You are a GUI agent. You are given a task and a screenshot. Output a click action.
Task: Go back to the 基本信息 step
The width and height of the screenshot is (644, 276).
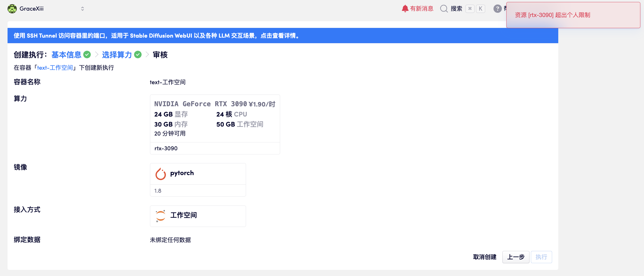66,55
